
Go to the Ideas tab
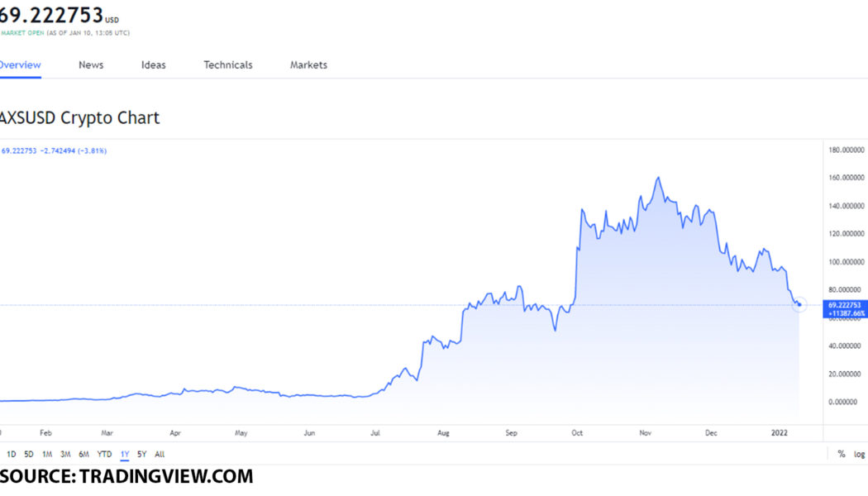[x=154, y=64]
